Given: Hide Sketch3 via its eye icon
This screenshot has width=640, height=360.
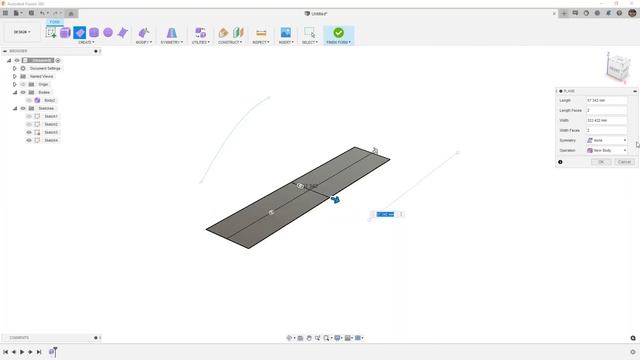Looking at the screenshot, I should pos(29,132).
